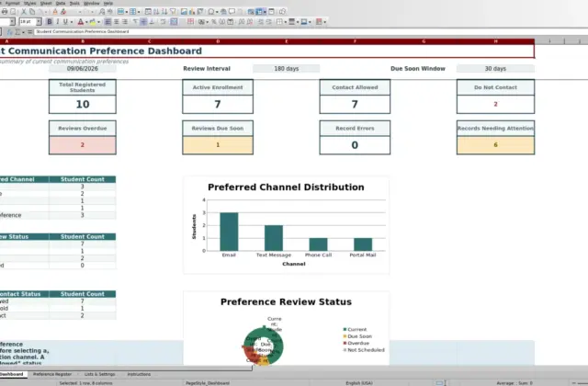Viewport: 588px width, 386px height.
Task: Click the Print icon in the toolbar
Action: [x=4, y=12]
